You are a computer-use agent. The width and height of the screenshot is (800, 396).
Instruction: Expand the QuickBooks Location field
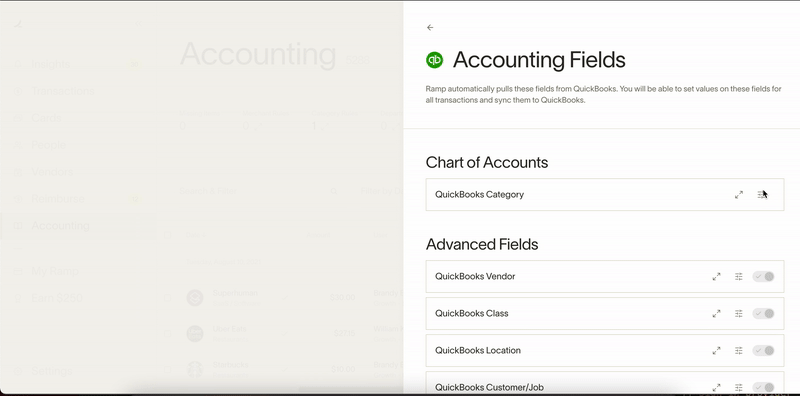(x=716, y=351)
